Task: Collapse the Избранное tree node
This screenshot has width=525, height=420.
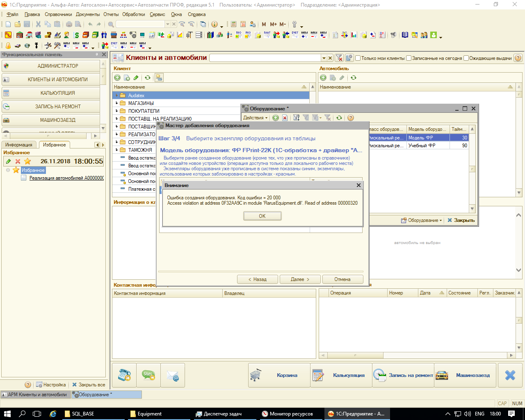Action: coord(8,170)
